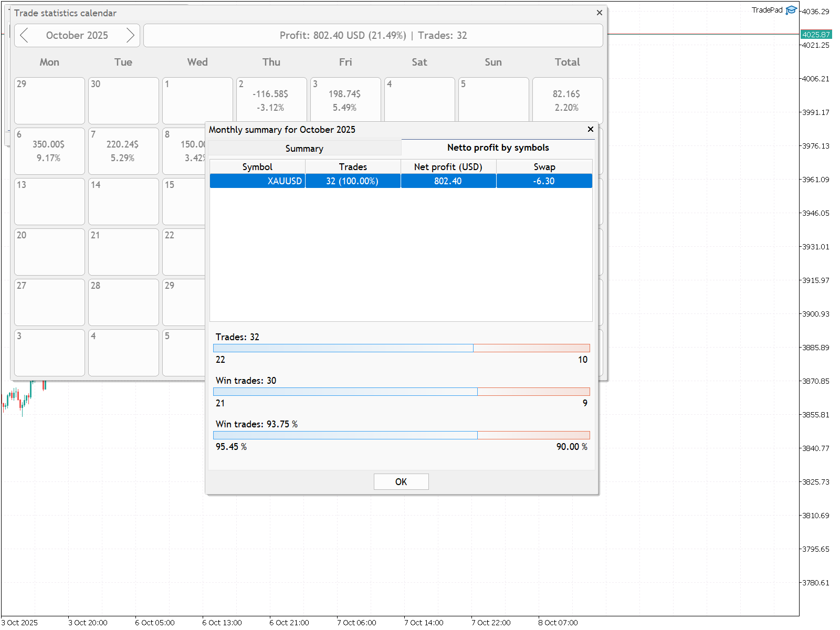The width and height of the screenshot is (840, 630).
Task: Click the October 2025 month label
Action: pyautogui.click(x=77, y=35)
